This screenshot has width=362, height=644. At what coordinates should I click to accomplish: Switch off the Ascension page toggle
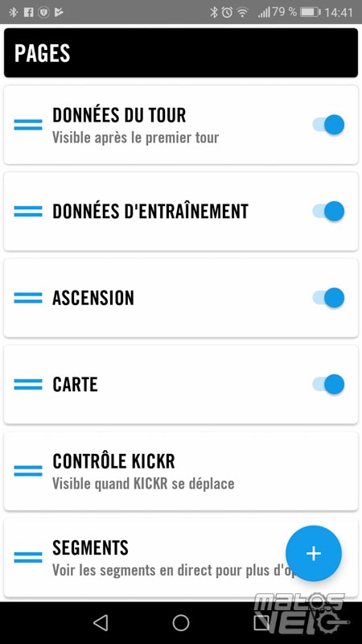pos(328,298)
